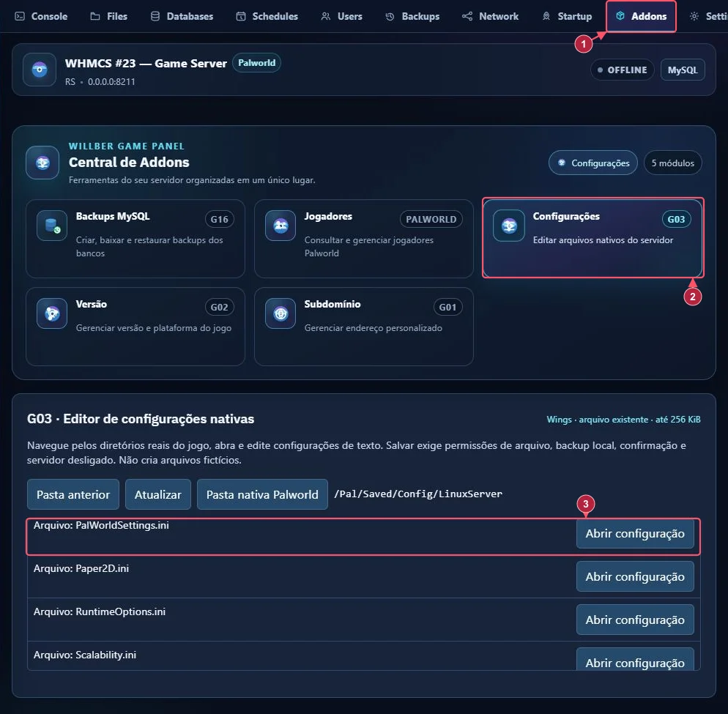Refresh listing with Atualizar button
Image resolution: width=728 pixels, height=714 pixels.
coord(158,494)
